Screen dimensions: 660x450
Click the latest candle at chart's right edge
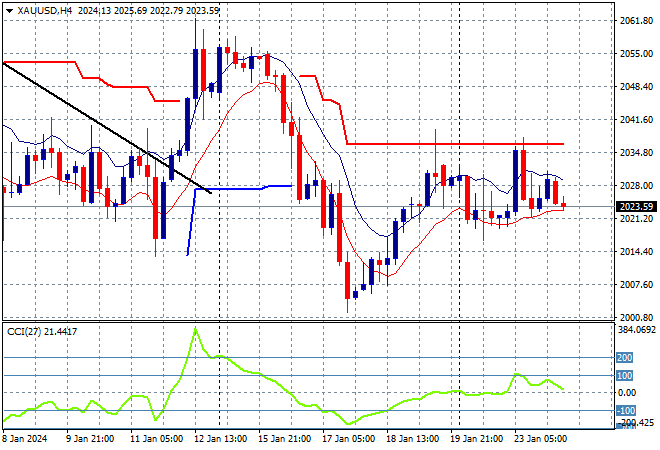click(564, 205)
